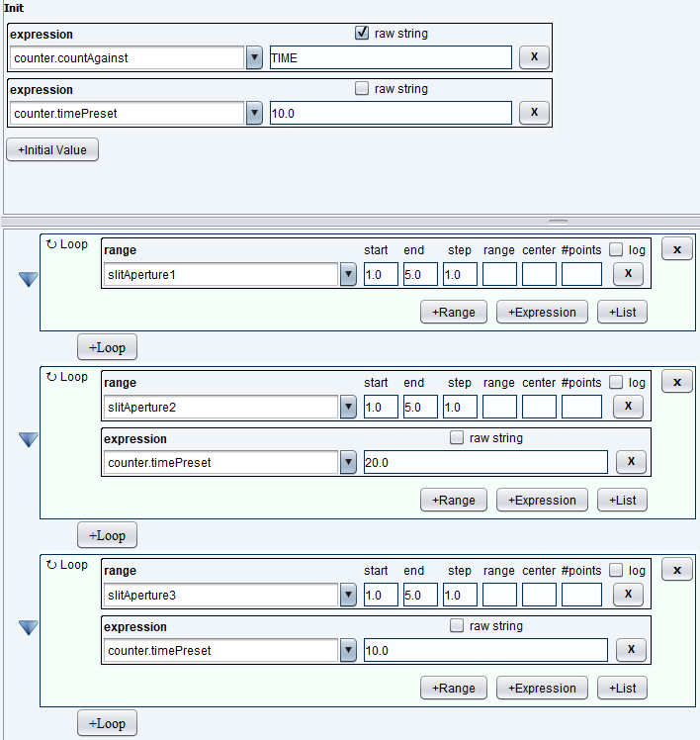Image resolution: width=700 pixels, height=740 pixels.
Task: Open counter.timePreset dropdown in slitAperture3 loop
Action: coord(348,650)
